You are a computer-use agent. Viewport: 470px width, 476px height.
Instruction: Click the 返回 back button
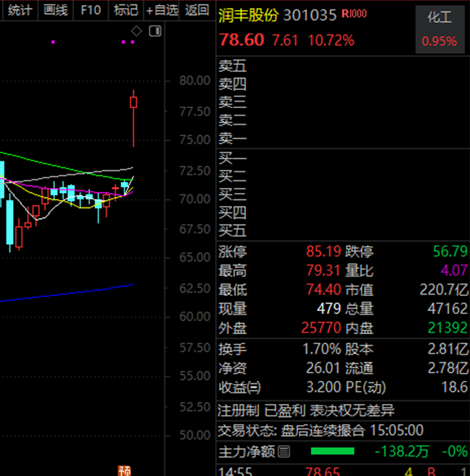(197, 10)
